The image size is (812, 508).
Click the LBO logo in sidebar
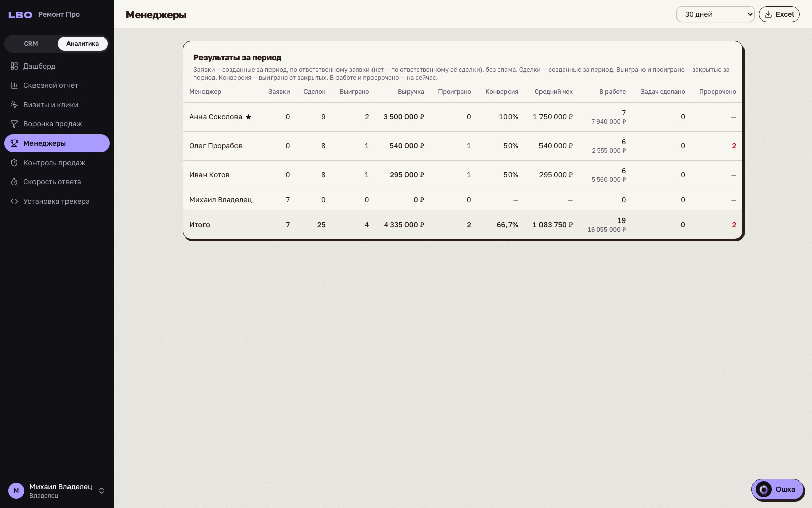(20, 15)
